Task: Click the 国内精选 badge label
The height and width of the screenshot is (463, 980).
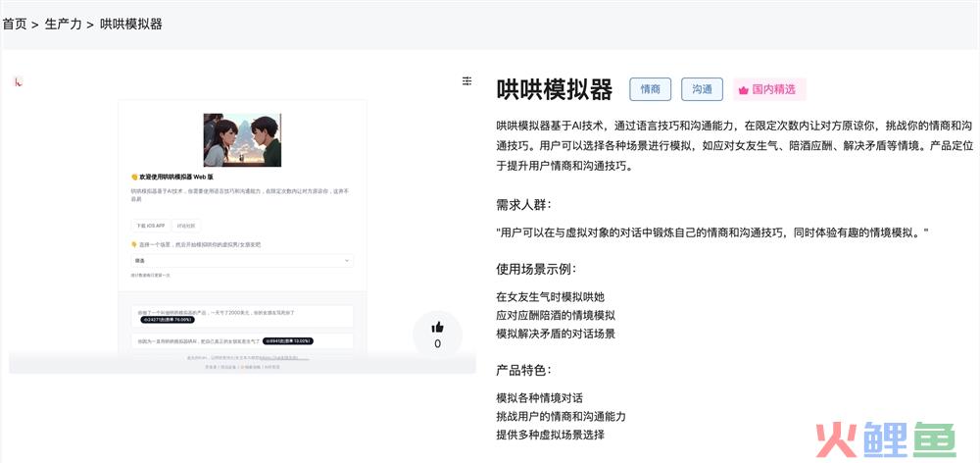Action: click(x=774, y=89)
